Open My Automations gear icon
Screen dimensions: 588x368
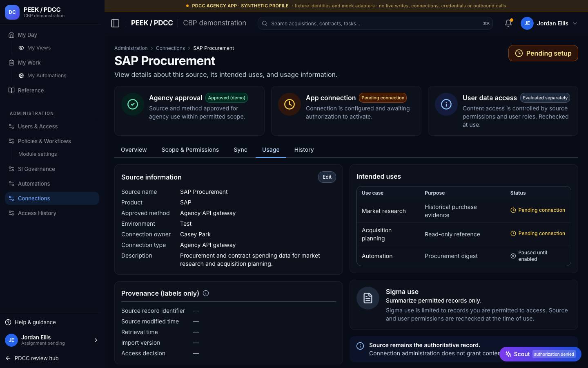[x=21, y=76]
